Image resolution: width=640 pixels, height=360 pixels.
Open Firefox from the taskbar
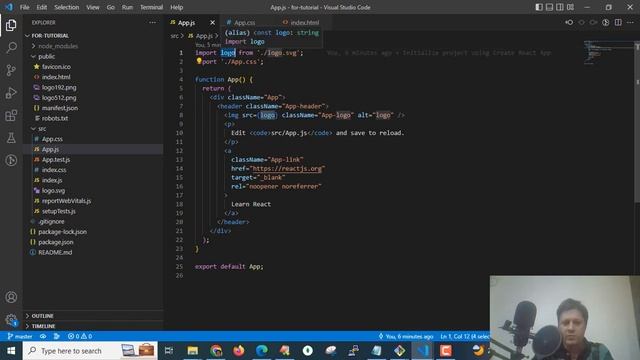click(x=238, y=351)
